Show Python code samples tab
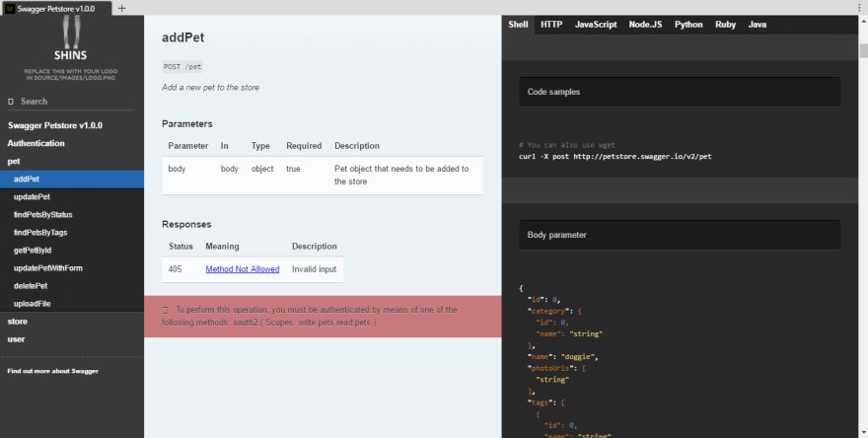868x438 pixels. [688, 25]
